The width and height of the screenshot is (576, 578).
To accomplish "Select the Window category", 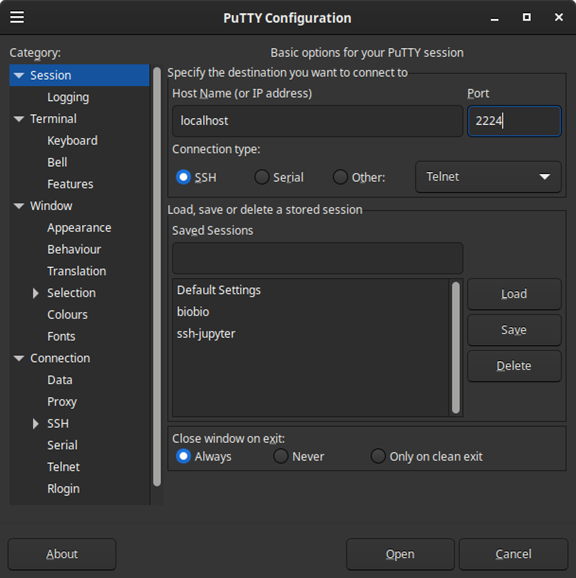I will coord(51,206).
